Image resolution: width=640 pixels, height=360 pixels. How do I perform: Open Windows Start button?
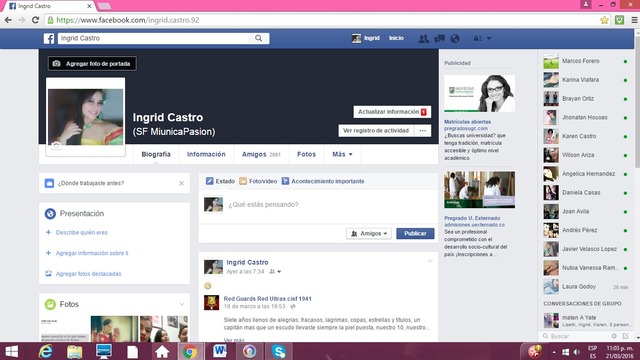[x=11, y=351]
